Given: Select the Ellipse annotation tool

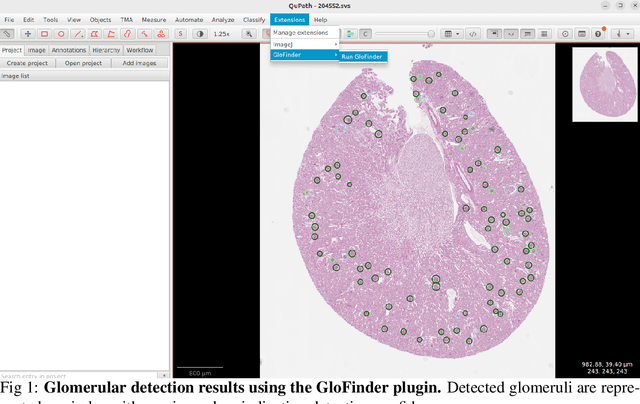Looking at the screenshot, I should 61,34.
